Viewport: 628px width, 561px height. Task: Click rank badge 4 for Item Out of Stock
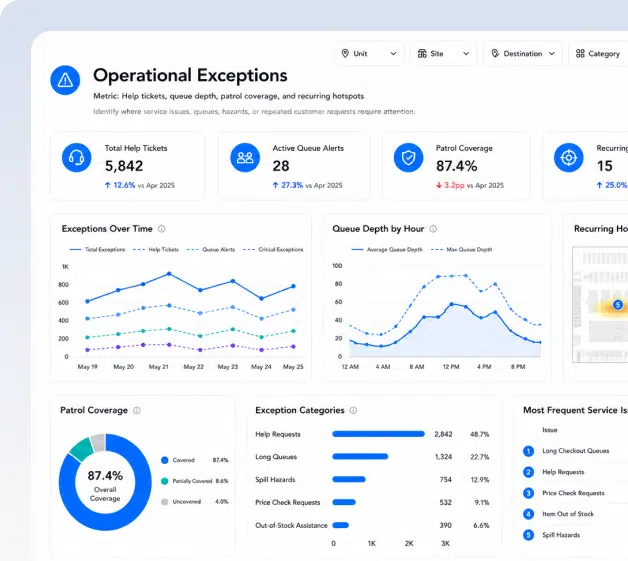[528, 514]
